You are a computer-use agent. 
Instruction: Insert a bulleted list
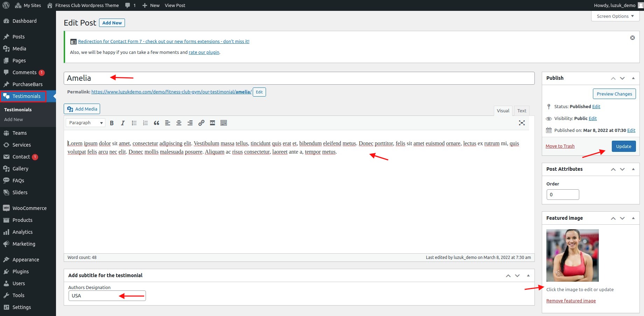click(x=134, y=123)
